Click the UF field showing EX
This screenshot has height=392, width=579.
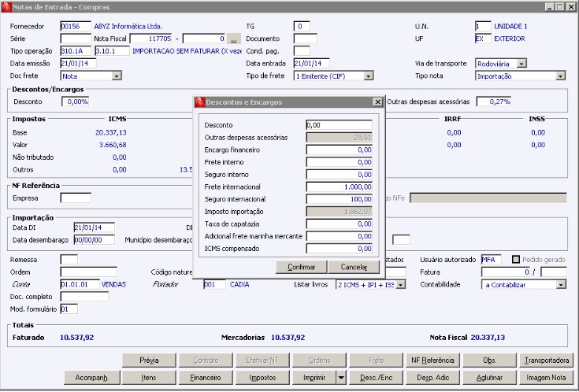pos(483,39)
